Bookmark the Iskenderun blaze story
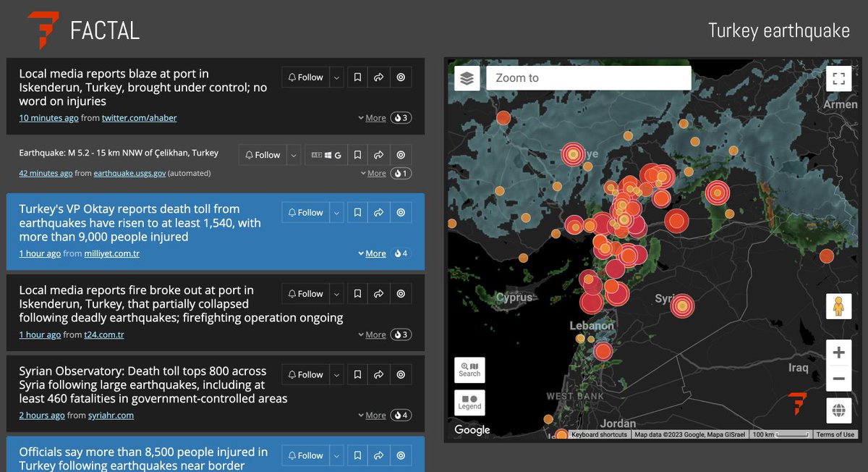Viewport: 868px width, 472px height. click(357, 77)
